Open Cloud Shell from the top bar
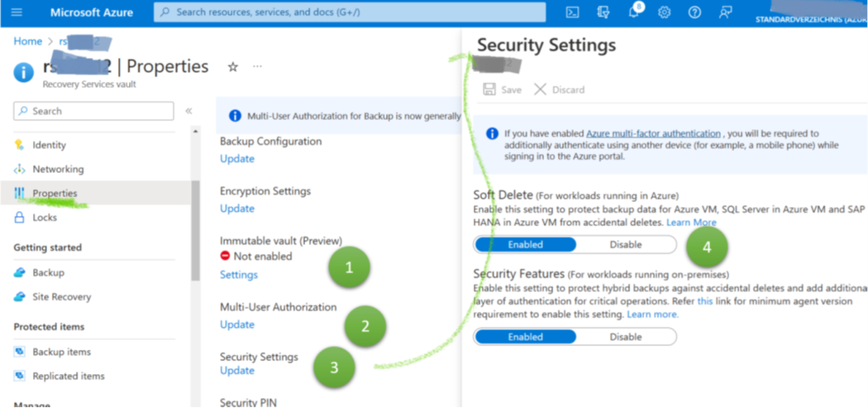 click(572, 12)
